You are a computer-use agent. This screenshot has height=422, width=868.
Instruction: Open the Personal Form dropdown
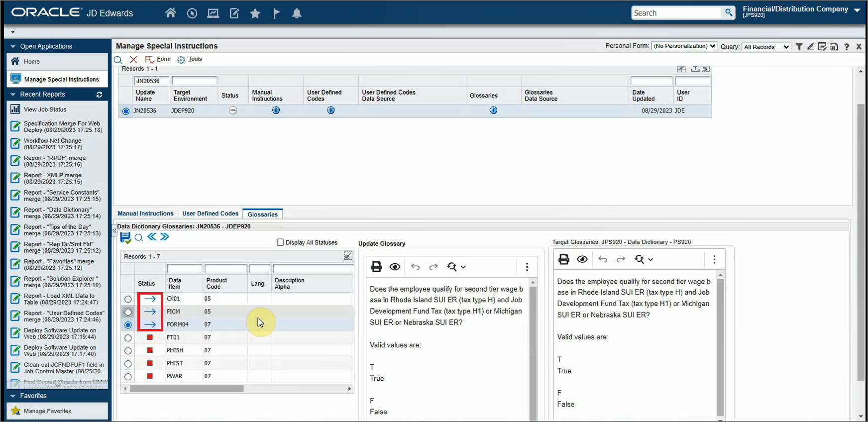[684, 46]
